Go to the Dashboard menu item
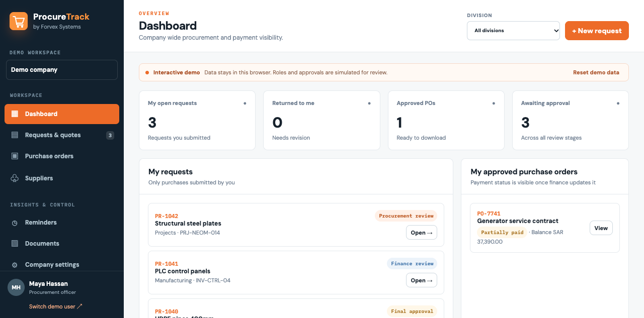The width and height of the screenshot is (644, 318). click(x=62, y=114)
